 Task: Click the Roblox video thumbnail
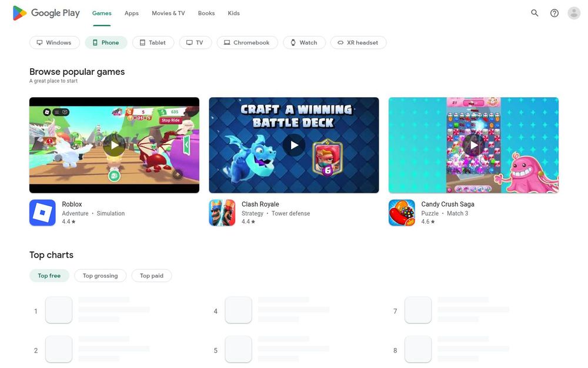pos(114,145)
